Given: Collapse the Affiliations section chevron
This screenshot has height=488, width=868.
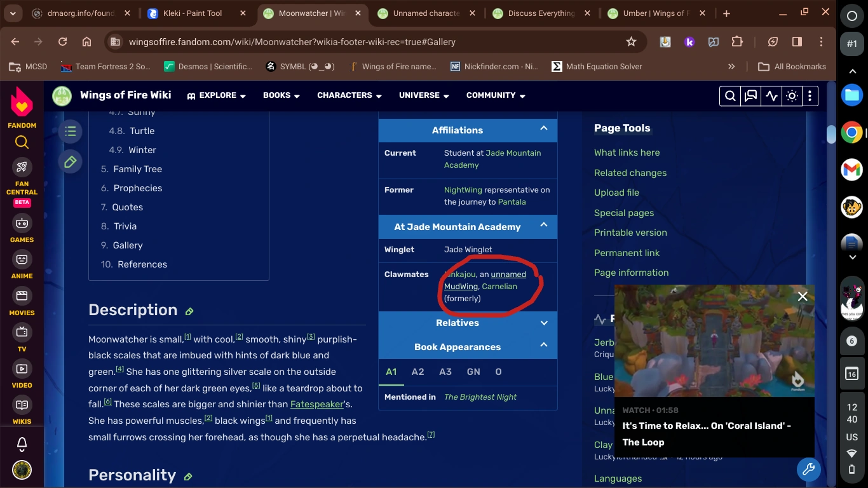Looking at the screenshot, I should [544, 128].
